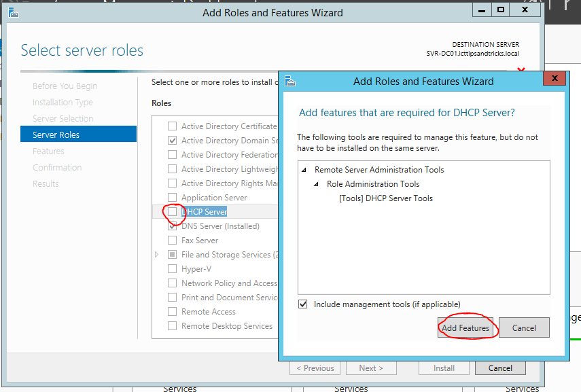Check the Hyper-V role checkbox
The width and height of the screenshot is (581, 392).
tap(173, 268)
